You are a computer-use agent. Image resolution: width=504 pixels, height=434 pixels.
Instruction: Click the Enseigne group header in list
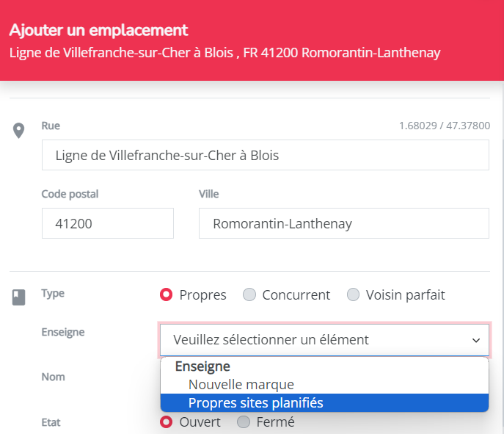(202, 366)
